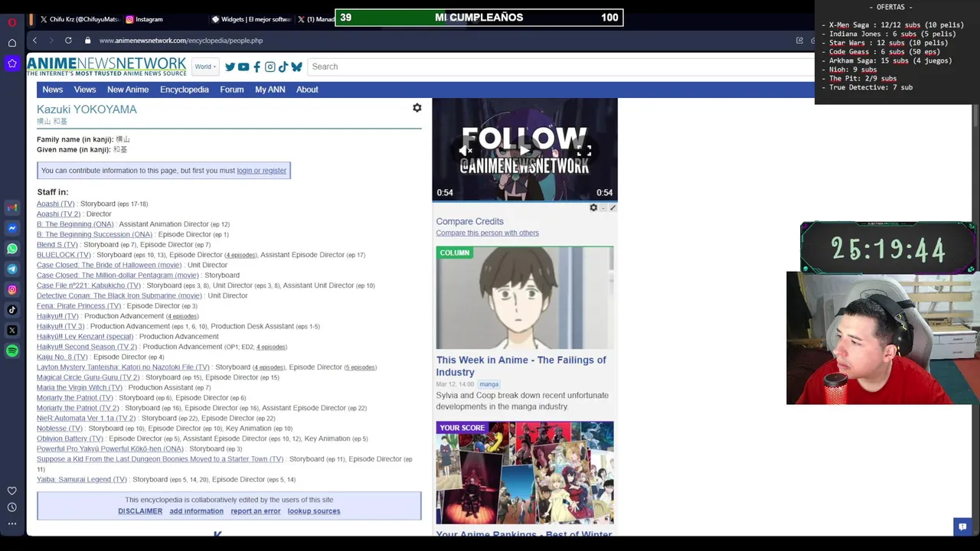Screen dimensions: 980x551
Task: Open X (Twitter) in the Opera sidebar
Action: 12,331
